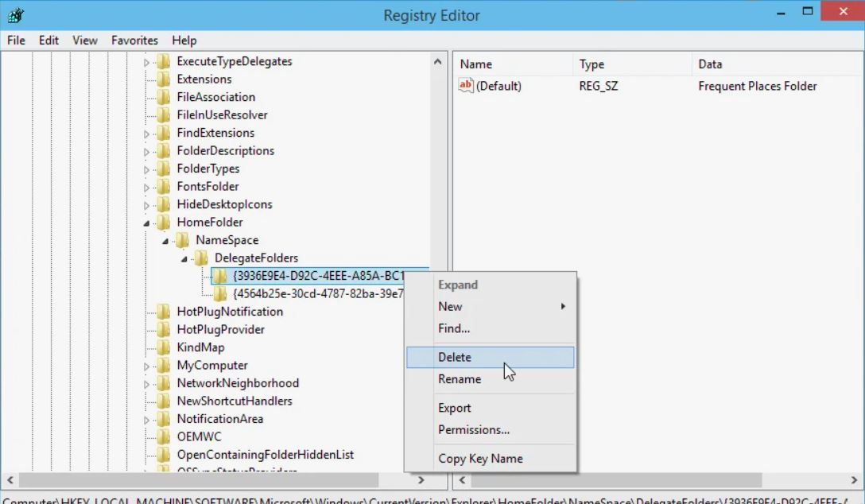Click the {4564b25e-30cd key folder icon

click(x=220, y=293)
